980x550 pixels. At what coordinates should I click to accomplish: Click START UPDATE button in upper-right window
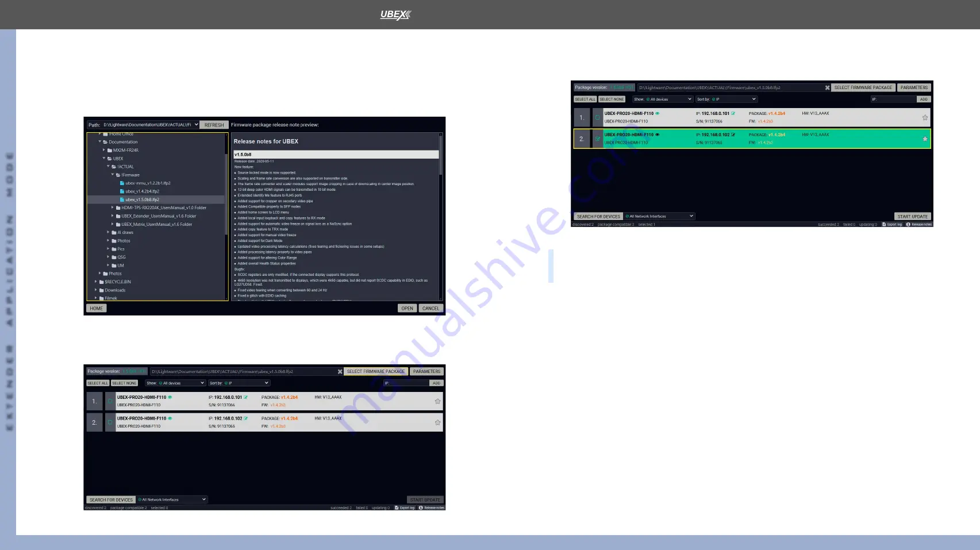pyautogui.click(x=913, y=217)
